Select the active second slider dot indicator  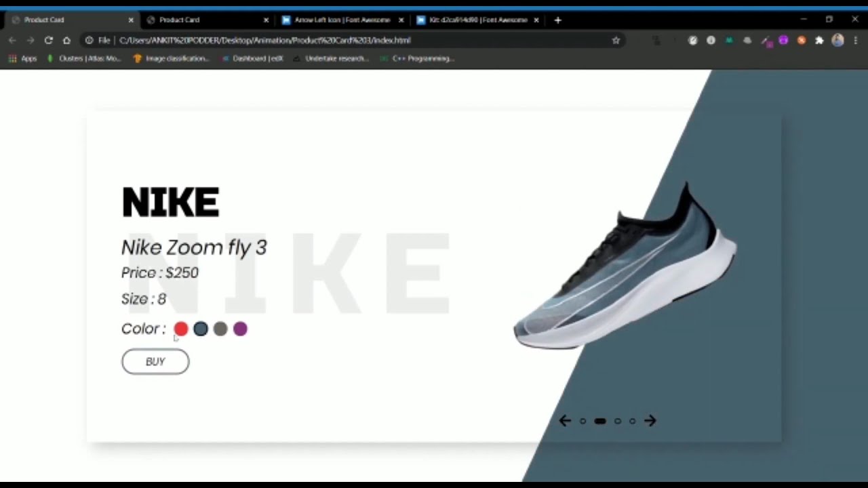(x=600, y=421)
